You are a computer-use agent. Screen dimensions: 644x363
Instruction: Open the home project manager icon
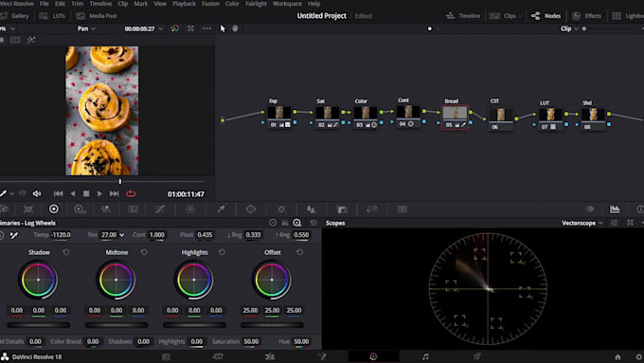pyautogui.click(x=617, y=356)
